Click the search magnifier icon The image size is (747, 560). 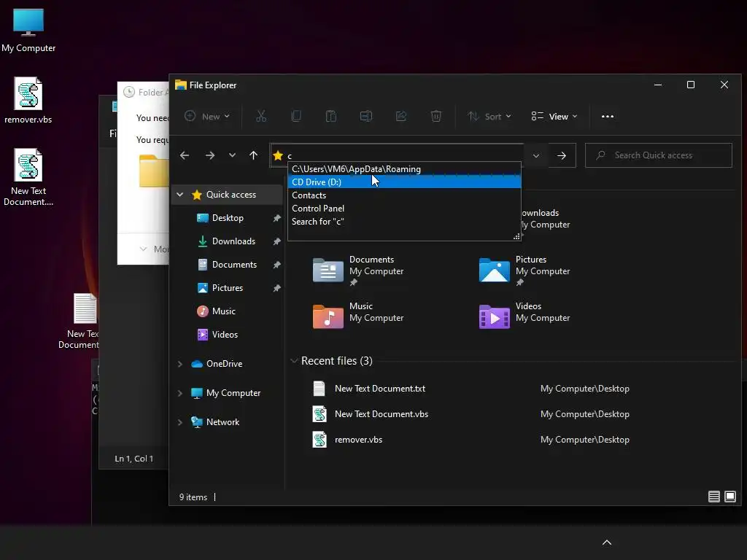pos(601,155)
